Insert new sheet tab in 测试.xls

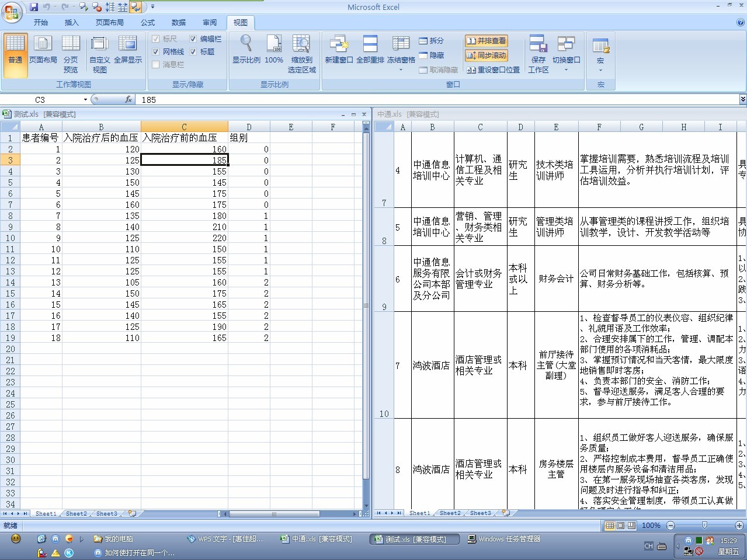[x=132, y=514]
